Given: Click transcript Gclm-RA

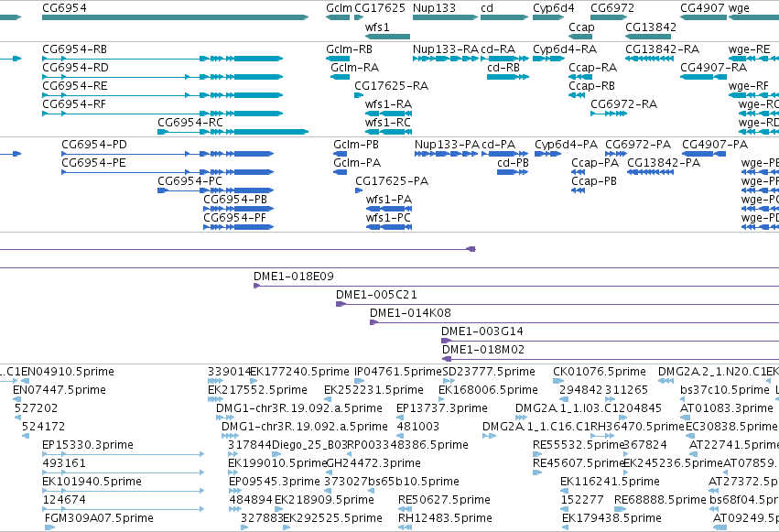Looking at the screenshot, I should [x=355, y=68].
